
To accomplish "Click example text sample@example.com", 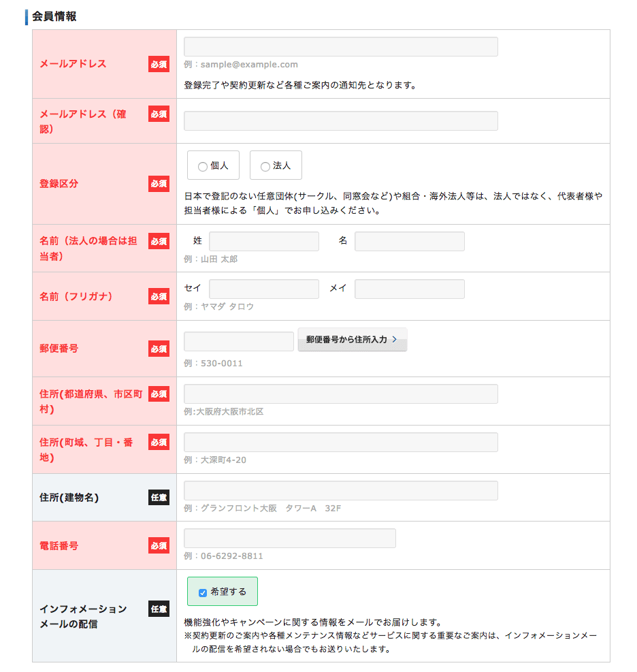I will [249, 65].
